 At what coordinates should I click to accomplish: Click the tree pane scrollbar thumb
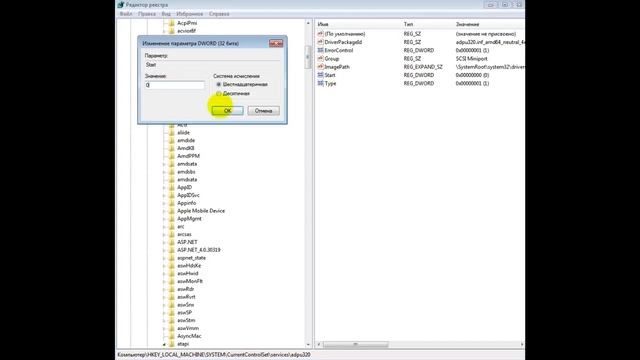click(308, 57)
